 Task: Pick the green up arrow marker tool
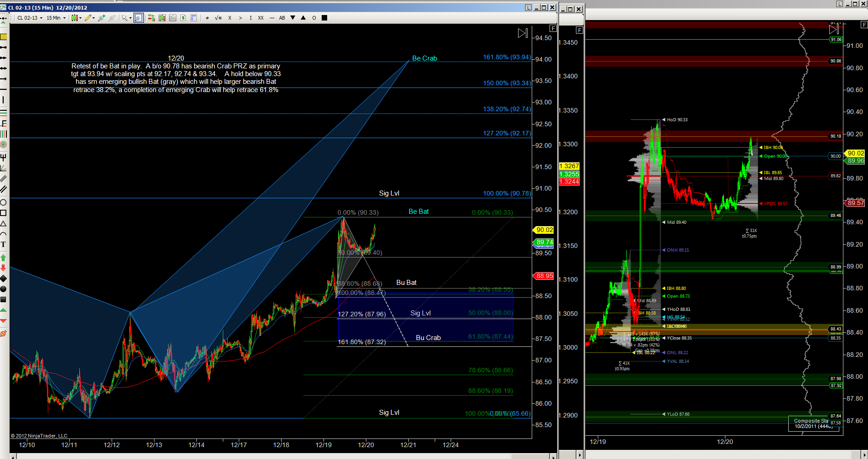(x=3, y=258)
